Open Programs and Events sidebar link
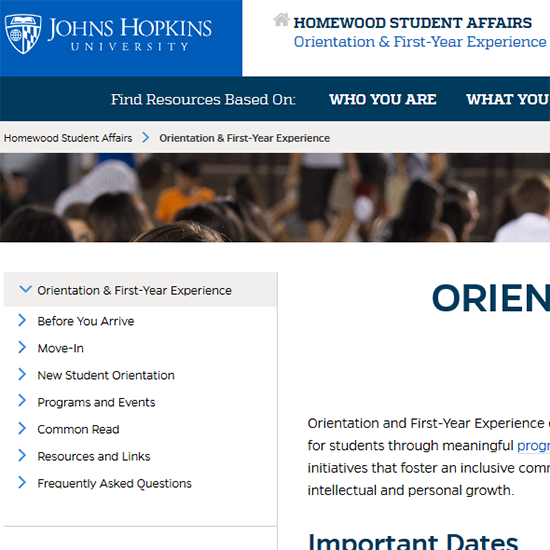Viewport: 550px width, 550px height. [x=96, y=402]
